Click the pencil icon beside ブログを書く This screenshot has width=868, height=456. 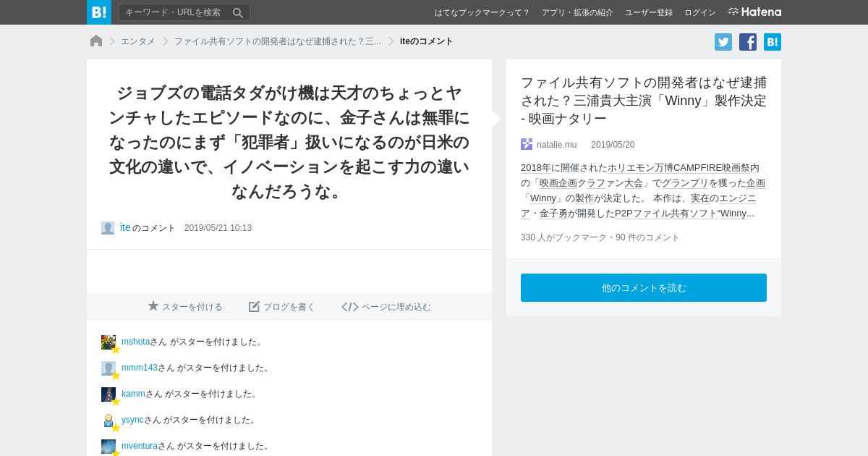[254, 307]
